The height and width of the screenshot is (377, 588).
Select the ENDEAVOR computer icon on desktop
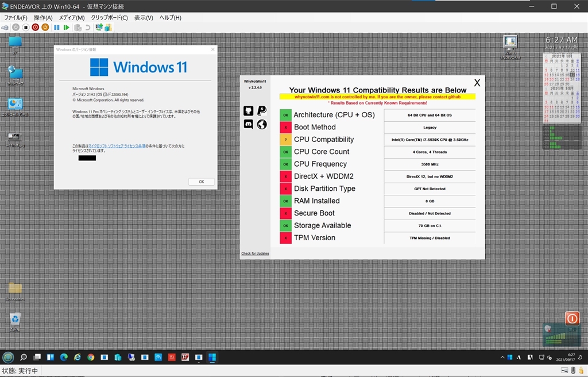coord(510,47)
